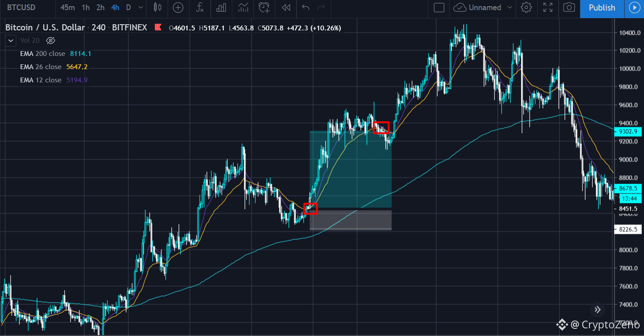Start Bar Replay with the rewind icon
This screenshot has height=336, width=644.
(285, 8)
